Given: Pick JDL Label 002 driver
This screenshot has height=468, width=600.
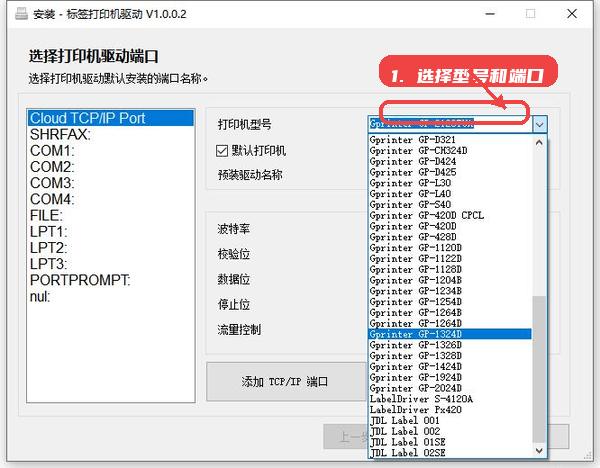Looking at the screenshot, I should (450, 432).
